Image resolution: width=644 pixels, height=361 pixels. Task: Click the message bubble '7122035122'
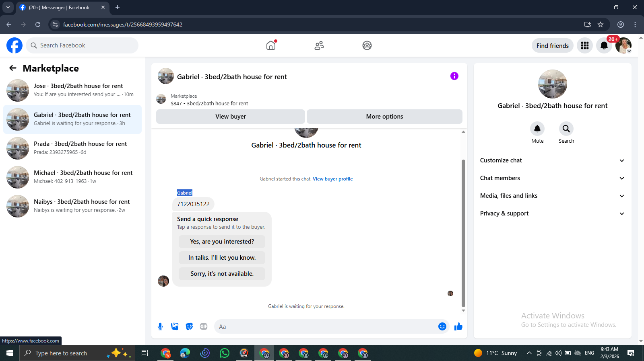click(x=193, y=204)
